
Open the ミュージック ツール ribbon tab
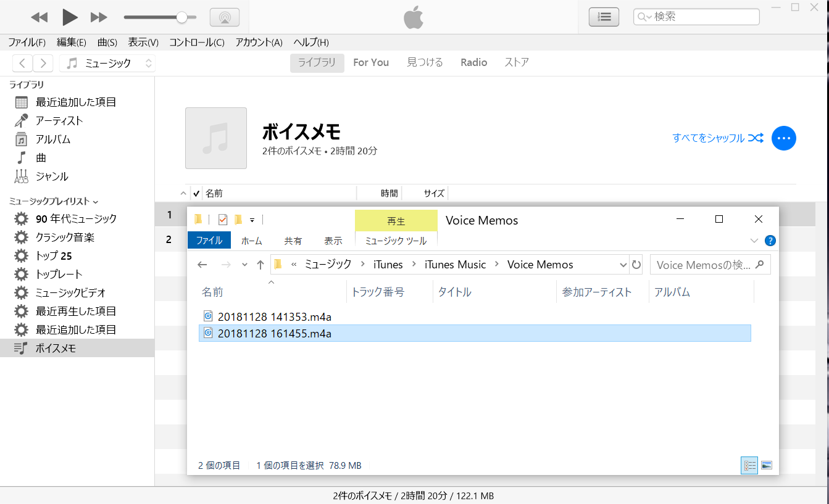(396, 241)
